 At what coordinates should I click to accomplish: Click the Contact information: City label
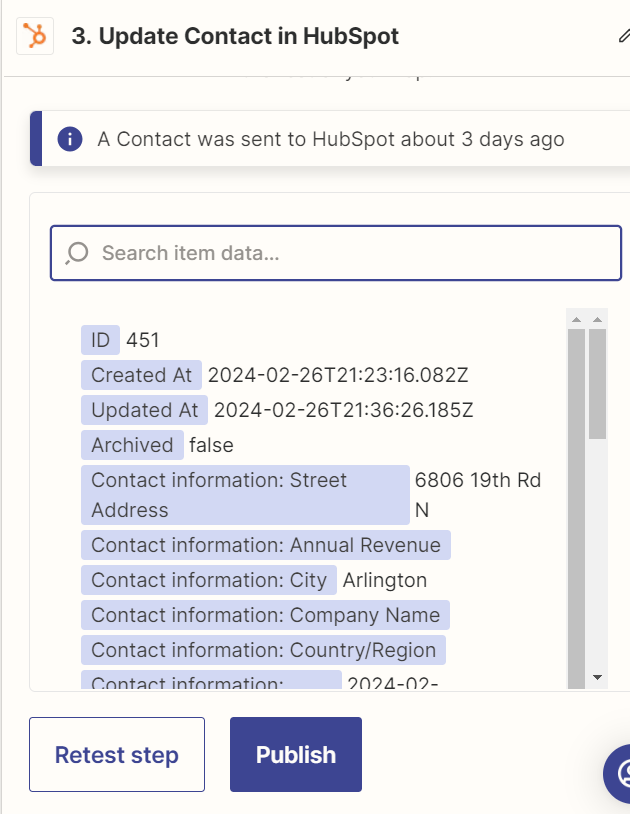click(x=209, y=580)
